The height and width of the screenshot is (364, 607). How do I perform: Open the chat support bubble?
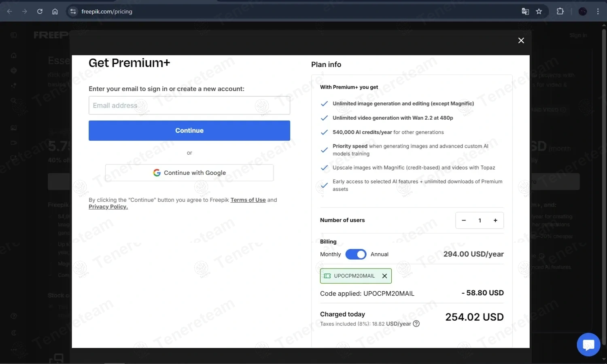pyautogui.click(x=588, y=345)
